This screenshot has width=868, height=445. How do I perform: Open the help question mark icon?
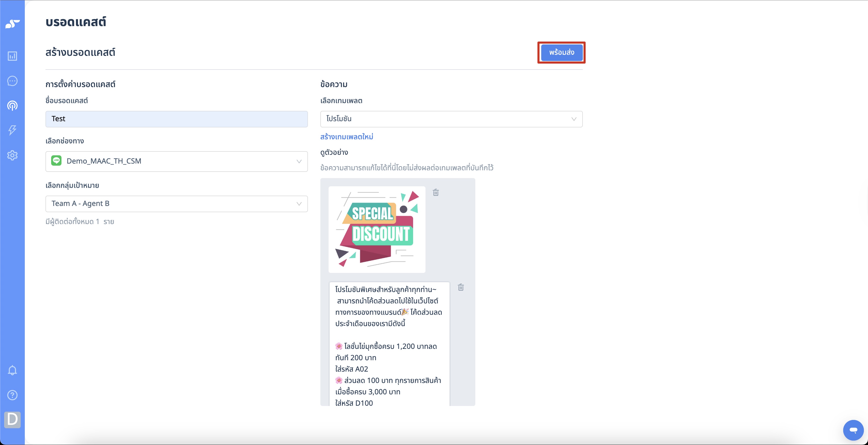[12, 395]
